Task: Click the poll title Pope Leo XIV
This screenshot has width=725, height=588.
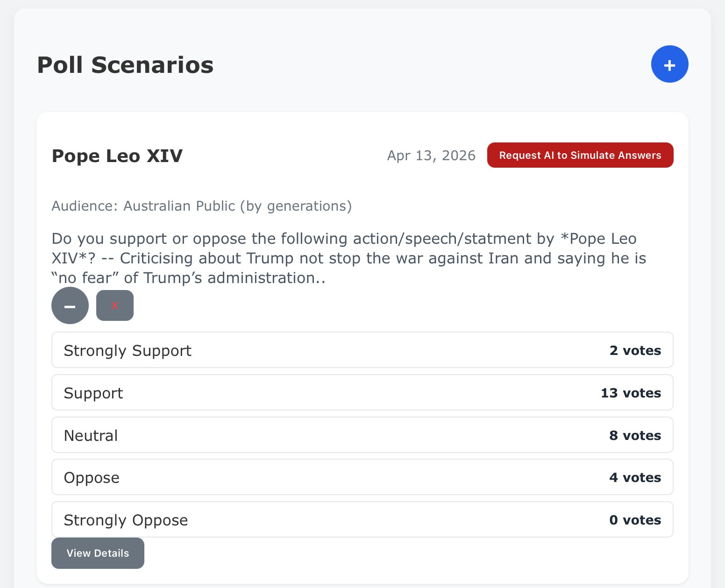Action: pyautogui.click(x=117, y=156)
